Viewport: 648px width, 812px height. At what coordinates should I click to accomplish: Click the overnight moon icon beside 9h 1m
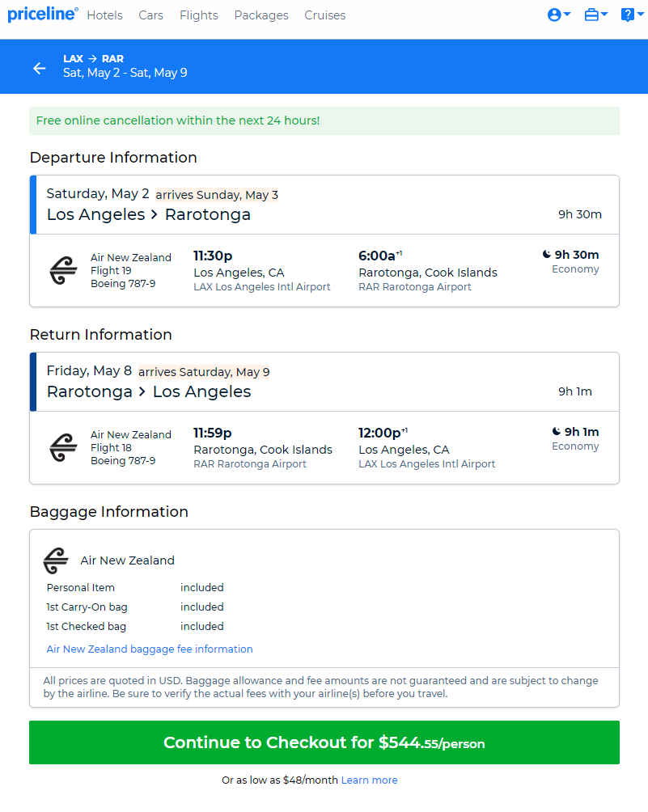click(x=557, y=431)
